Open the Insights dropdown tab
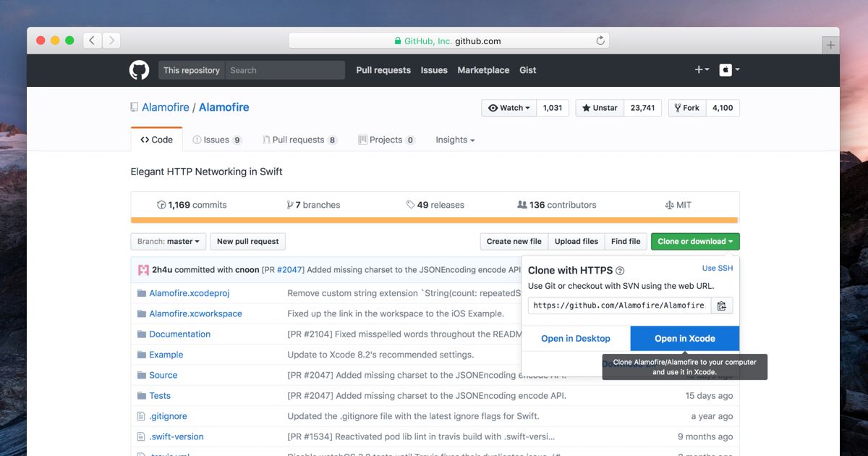The width and height of the screenshot is (868, 456). 455,140
